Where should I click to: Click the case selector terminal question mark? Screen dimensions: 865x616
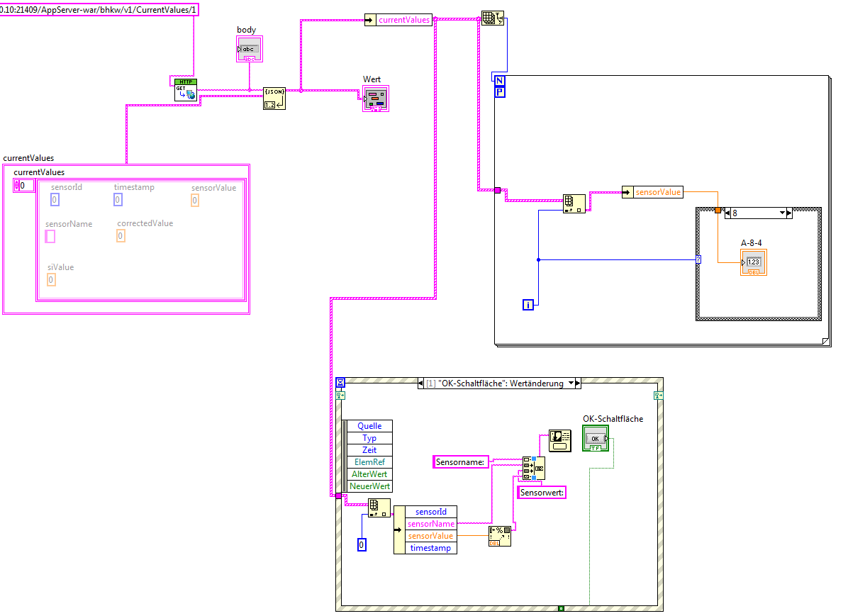click(698, 259)
